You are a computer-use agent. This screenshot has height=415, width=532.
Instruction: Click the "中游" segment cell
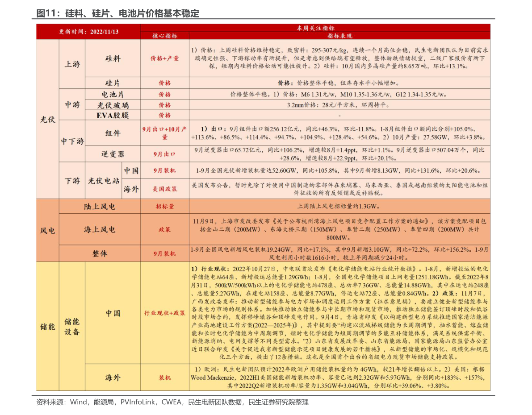pyautogui.click(x=72, y=104)
